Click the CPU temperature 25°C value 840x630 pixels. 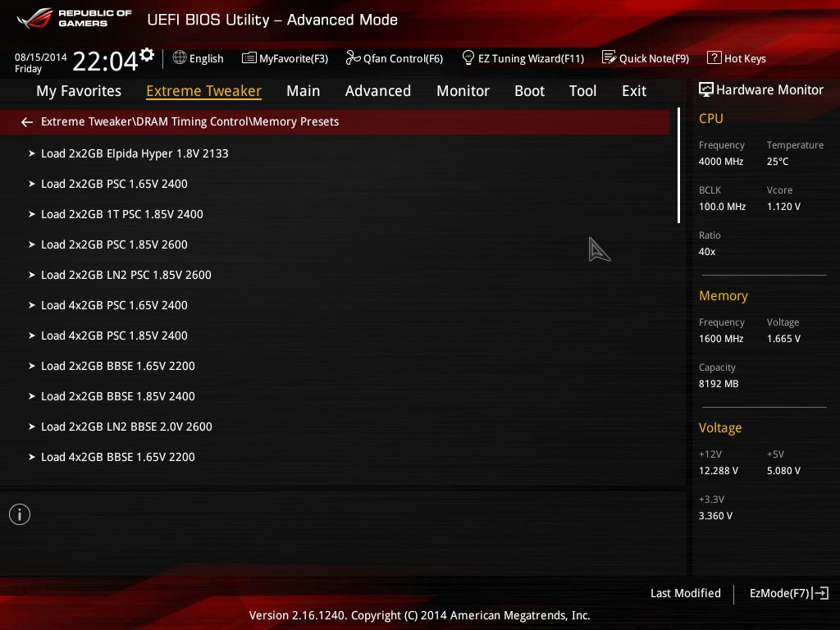[x=778, y=162]
